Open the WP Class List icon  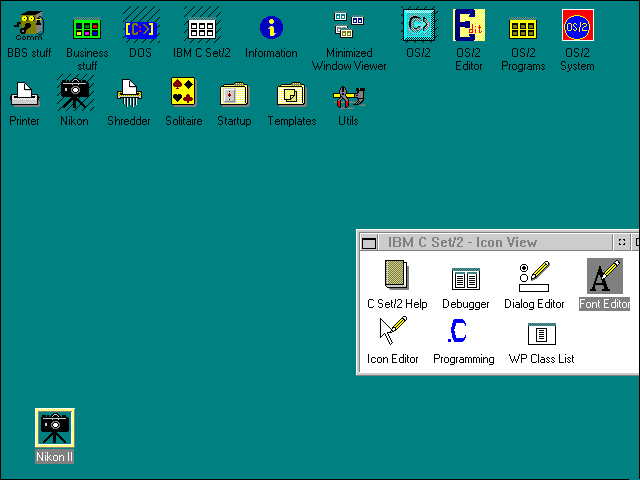(x=542, y=334)
